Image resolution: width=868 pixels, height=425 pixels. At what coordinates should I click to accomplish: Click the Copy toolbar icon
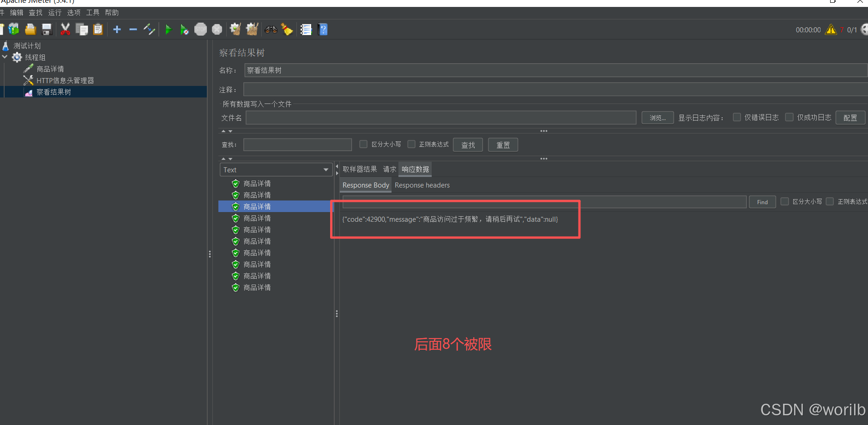(82, 30)
